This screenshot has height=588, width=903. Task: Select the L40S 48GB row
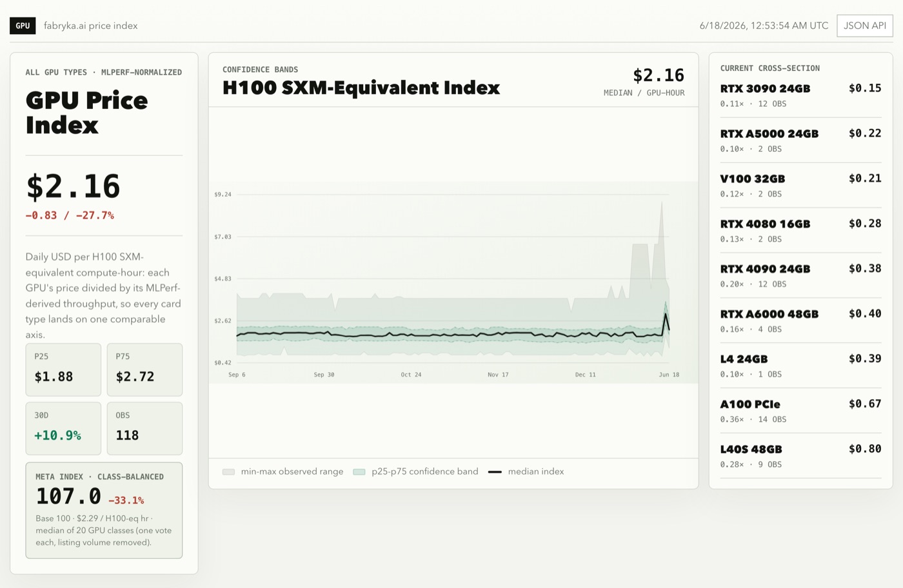(x=800, y=456)
